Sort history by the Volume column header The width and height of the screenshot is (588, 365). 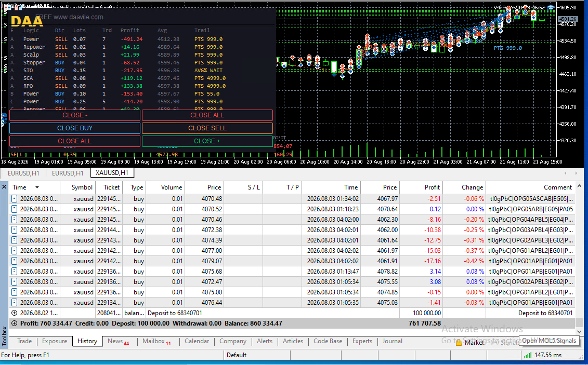click(x=165, y=187)
